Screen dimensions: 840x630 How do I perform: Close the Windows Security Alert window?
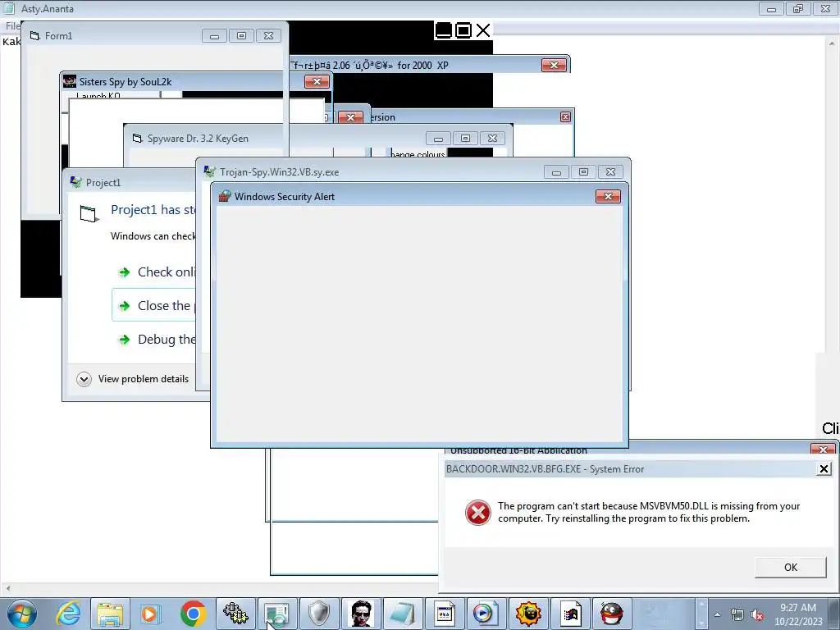point(608,197)
